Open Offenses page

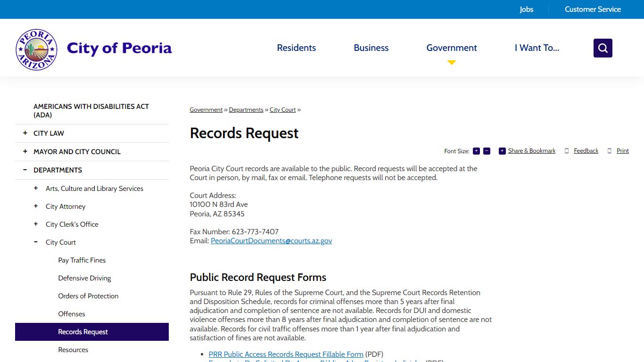[72, 314]
